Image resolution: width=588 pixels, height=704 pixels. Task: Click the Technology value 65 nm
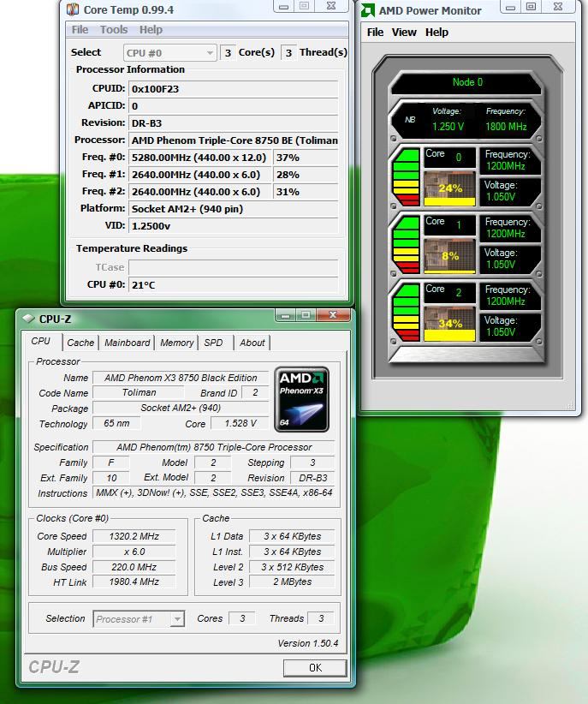116,423
